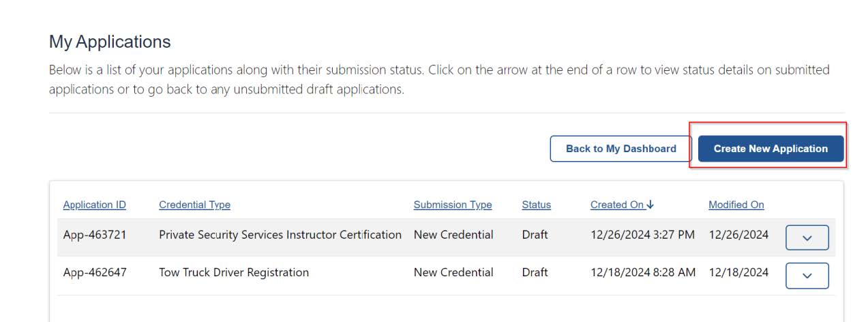This screenshot has height=322, width=868.
Task: Click the Draft status in App-463721 row
Action: click(x=535, y=235)
